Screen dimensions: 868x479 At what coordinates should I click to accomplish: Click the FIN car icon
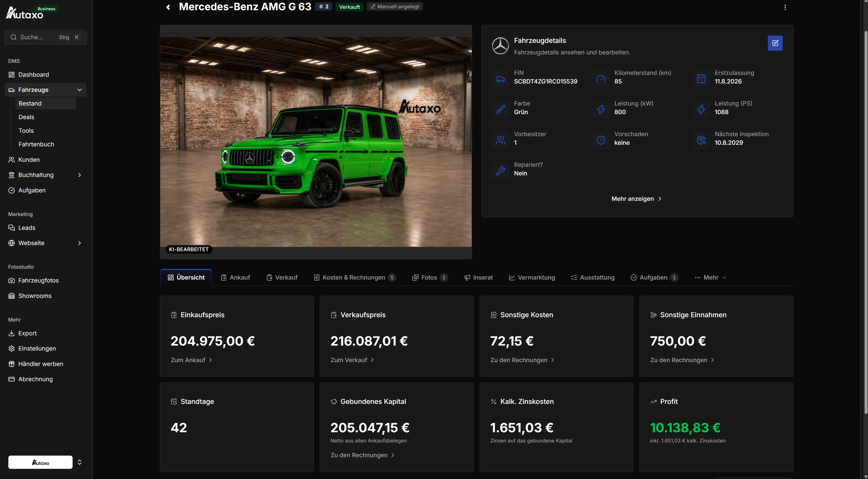pos(500,79)
